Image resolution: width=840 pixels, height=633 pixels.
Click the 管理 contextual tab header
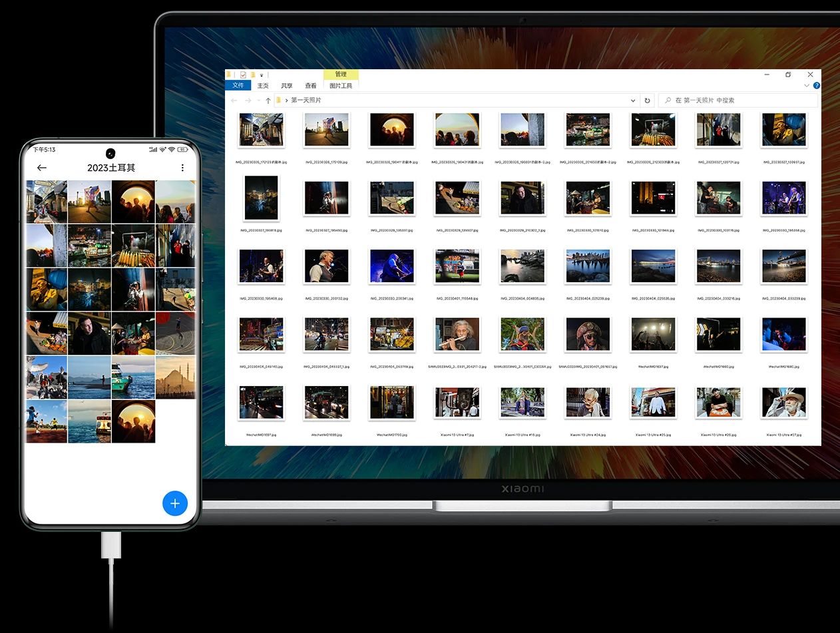341,74
